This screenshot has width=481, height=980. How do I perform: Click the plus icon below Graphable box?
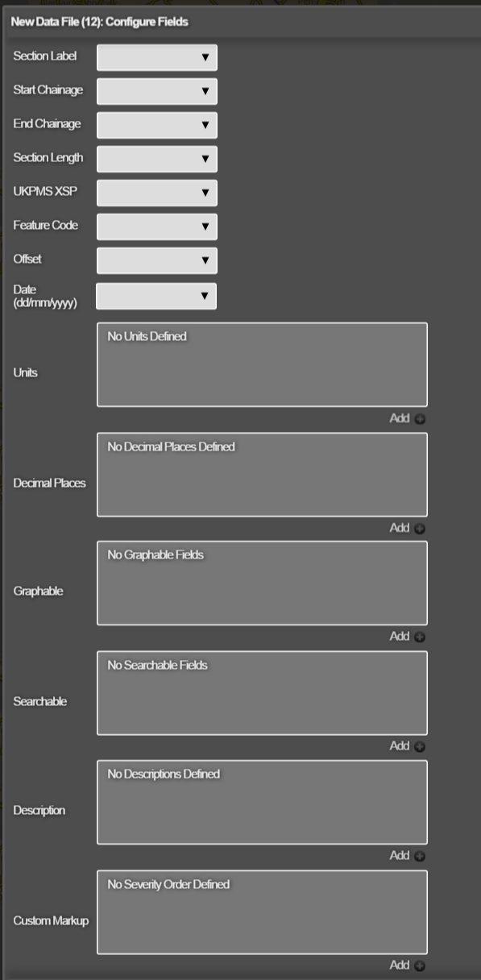coord(420,637)
